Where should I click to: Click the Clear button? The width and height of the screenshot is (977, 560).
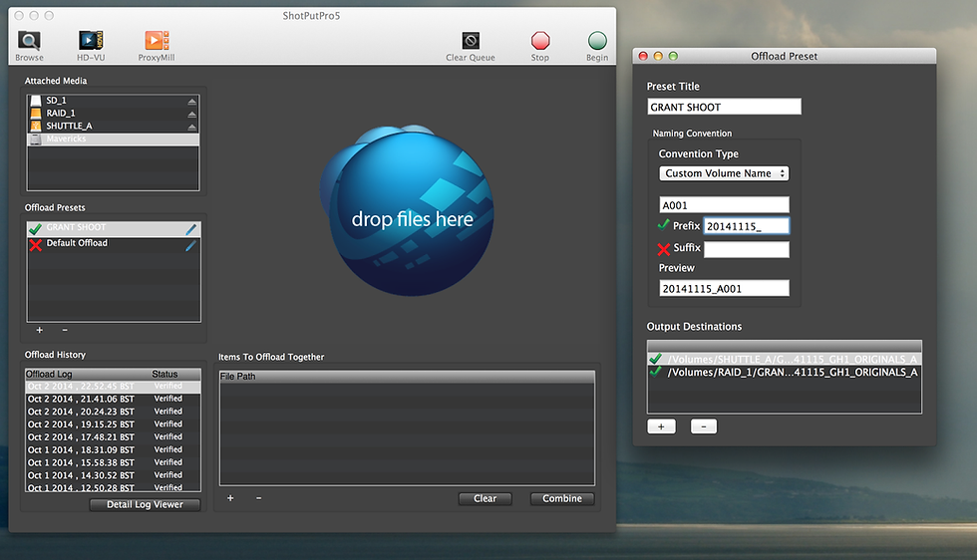[x=485, y=498]
